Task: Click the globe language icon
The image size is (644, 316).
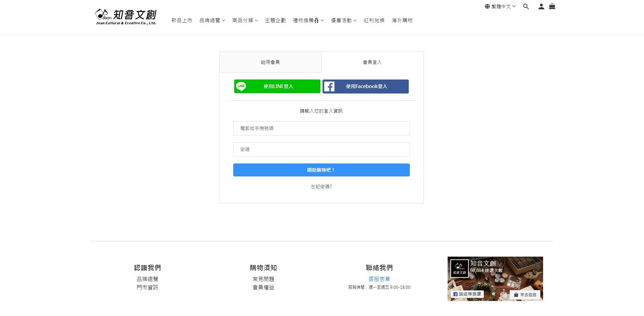Action: (487, 6)
